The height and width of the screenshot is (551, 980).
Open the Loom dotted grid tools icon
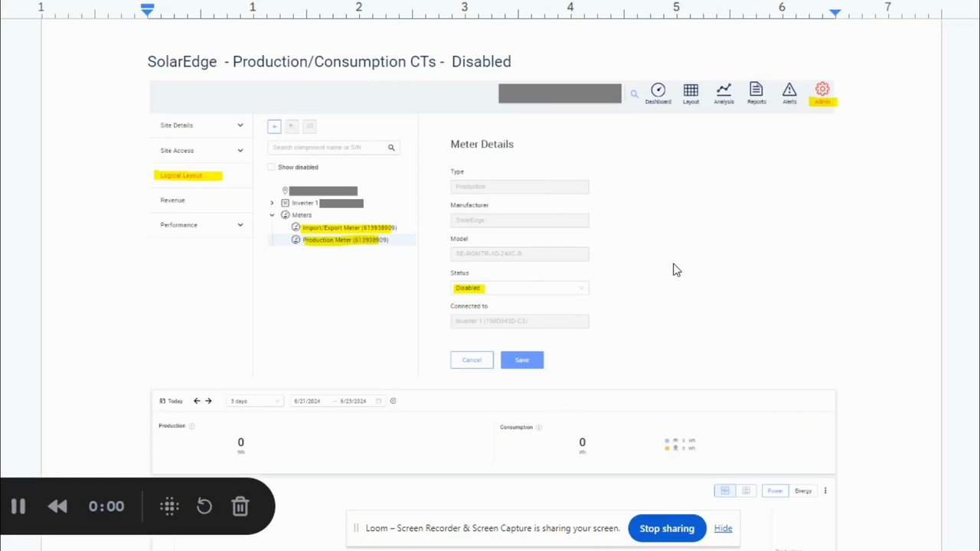(170, 506)
